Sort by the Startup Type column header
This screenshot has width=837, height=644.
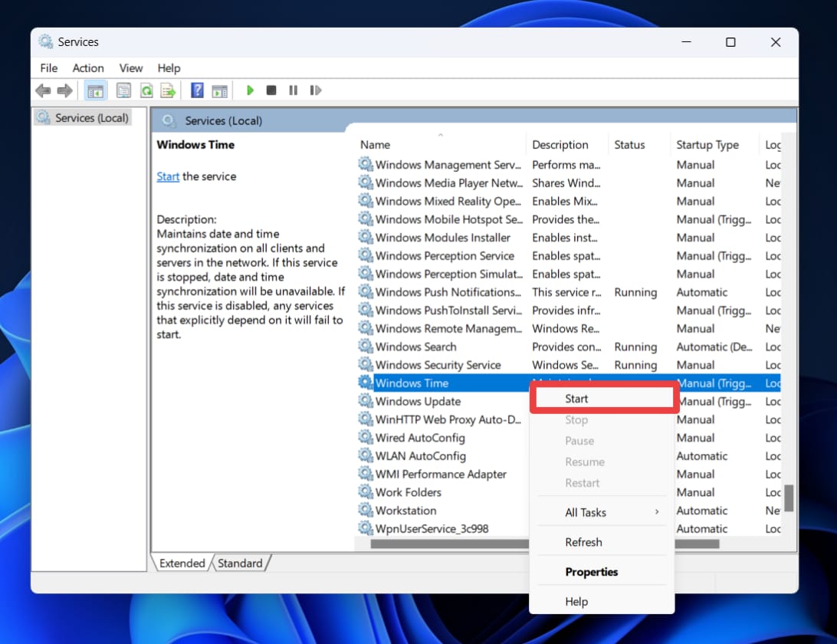(707, 145)
